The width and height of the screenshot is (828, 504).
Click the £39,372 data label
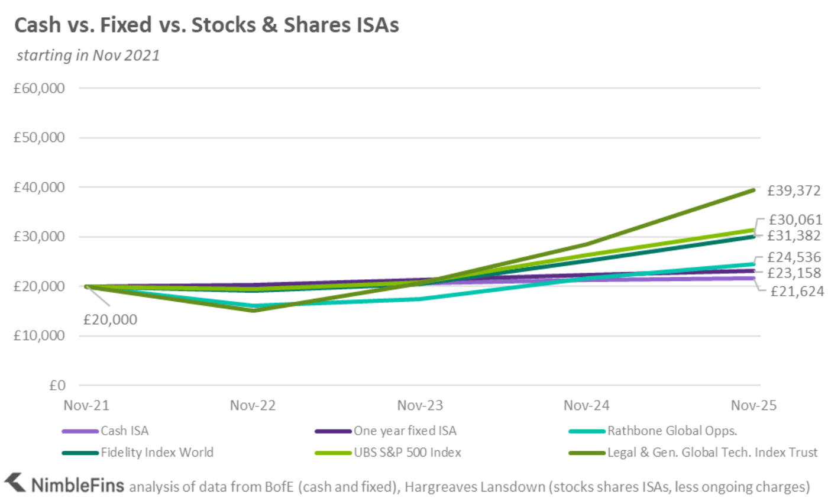click(794, 191)
